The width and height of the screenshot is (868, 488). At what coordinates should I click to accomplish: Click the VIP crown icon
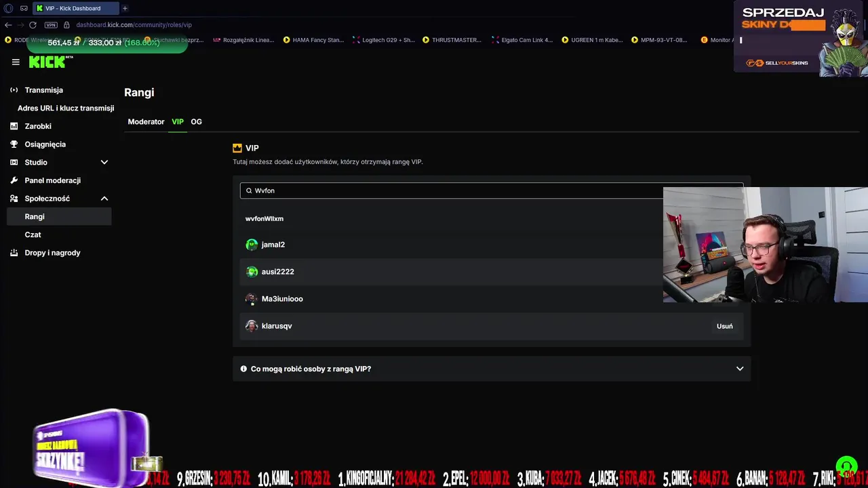(237, 148)
